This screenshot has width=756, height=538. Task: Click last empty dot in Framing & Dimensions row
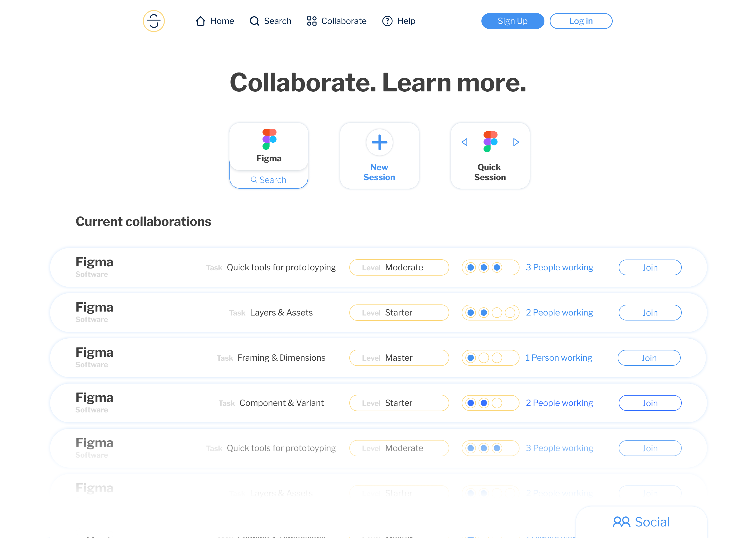[497, 358]
